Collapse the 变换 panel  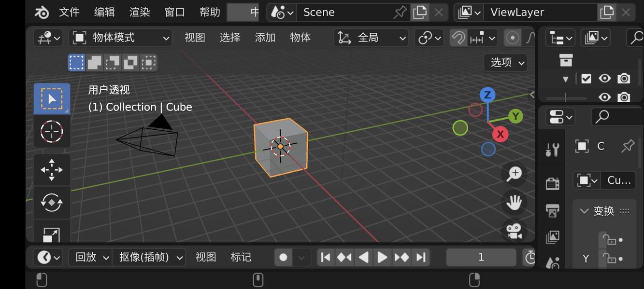(584, 211)
